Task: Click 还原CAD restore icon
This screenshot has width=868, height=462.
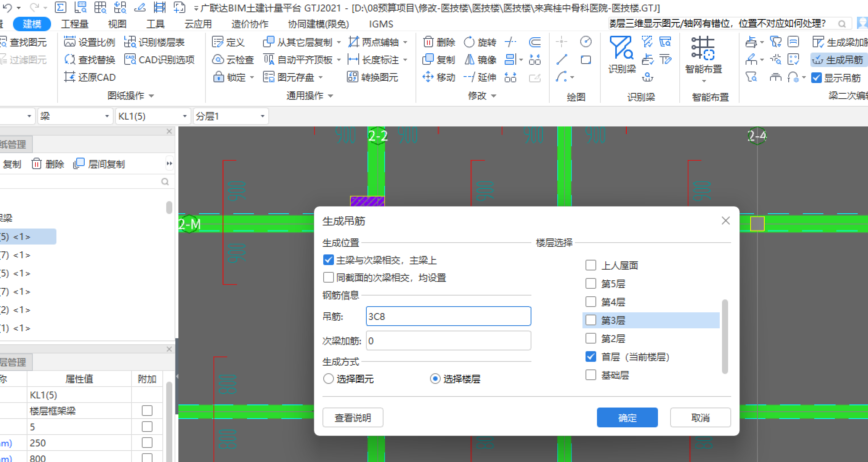Action: 70,77
